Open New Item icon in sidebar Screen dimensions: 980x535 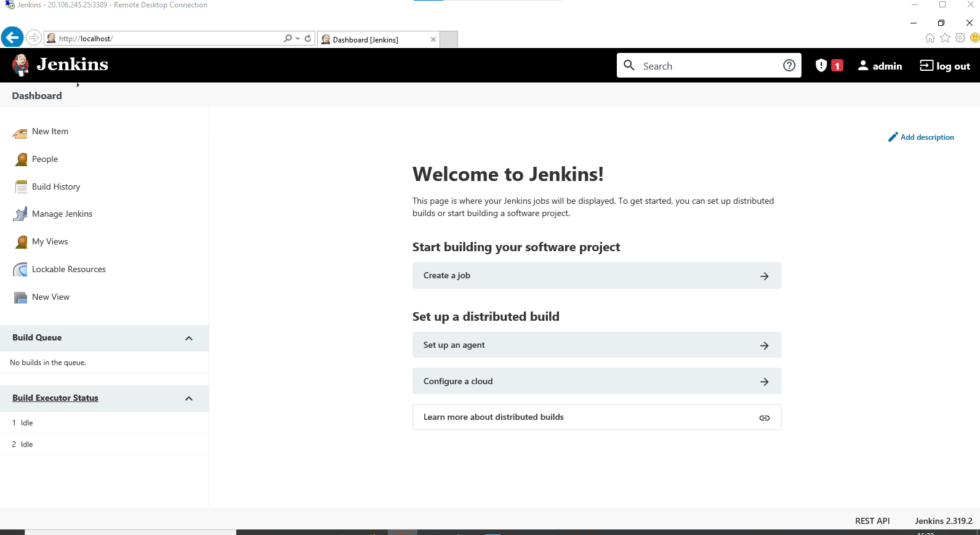pos(20,132)
